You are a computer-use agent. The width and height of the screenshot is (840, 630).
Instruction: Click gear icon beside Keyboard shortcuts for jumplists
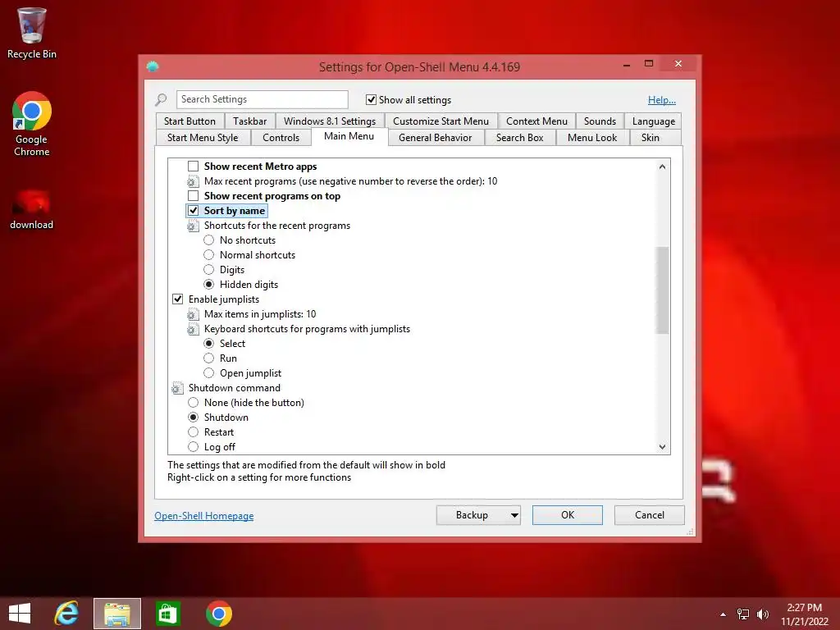click(193, 330)
